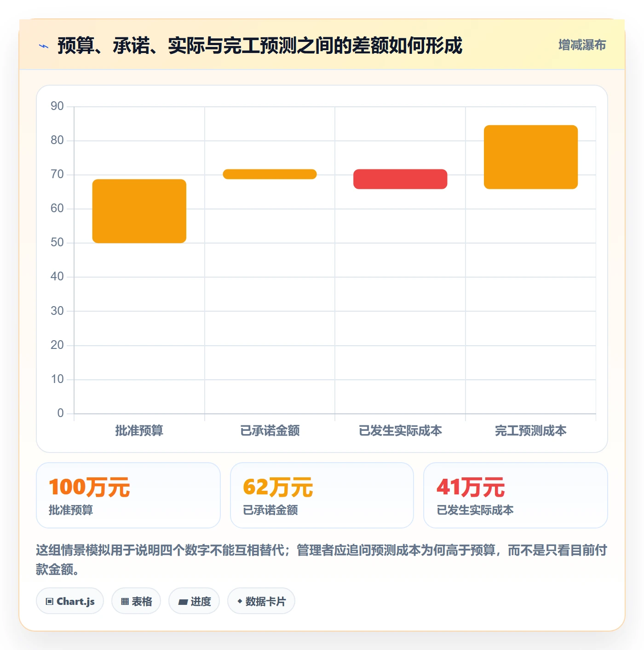The width and height of the screenshot is (644, 650).
Task: Select the 数据卡片 chip
Action: [261, 601]
